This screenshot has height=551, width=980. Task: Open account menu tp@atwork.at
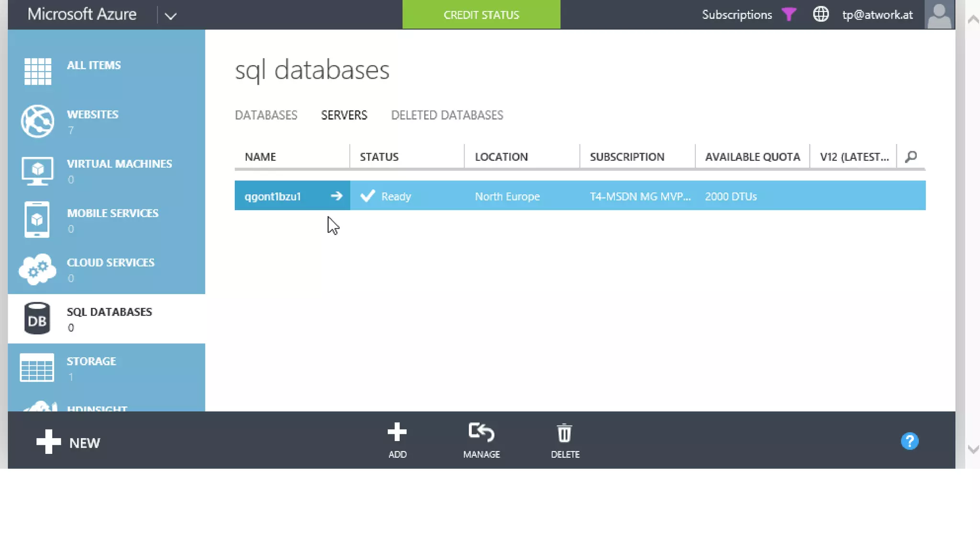click(877, 15)
